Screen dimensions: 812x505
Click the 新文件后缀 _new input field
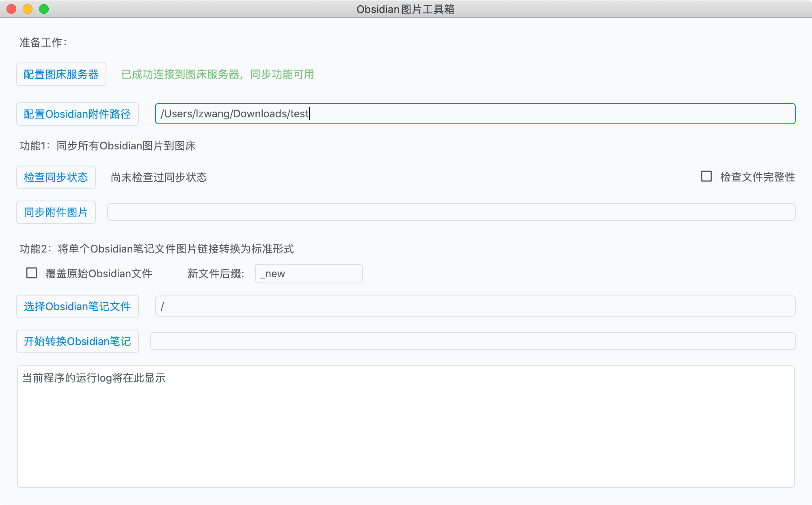[x=309, y=274]
